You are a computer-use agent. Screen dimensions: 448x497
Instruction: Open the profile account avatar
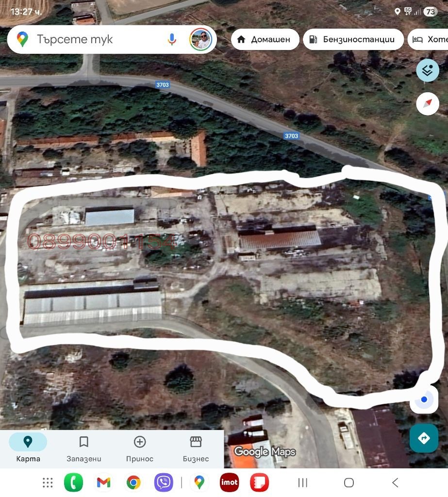pyautogui.click(x=200, y=39)
